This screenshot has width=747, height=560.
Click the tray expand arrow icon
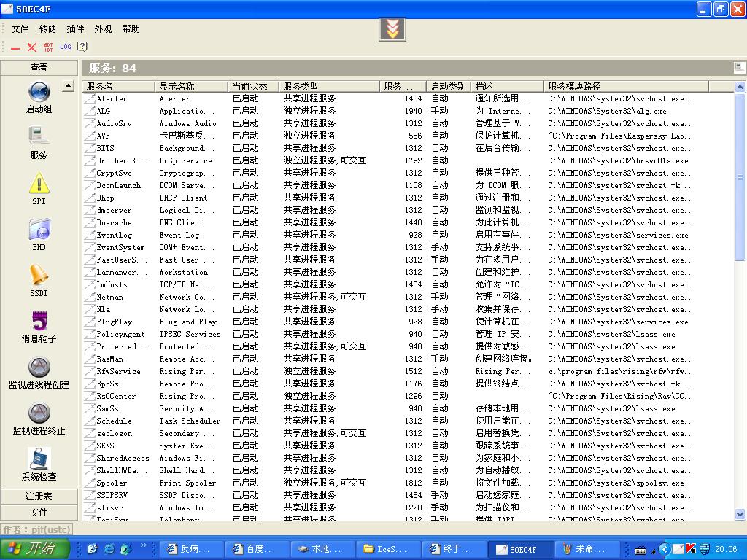pos(665,549)
